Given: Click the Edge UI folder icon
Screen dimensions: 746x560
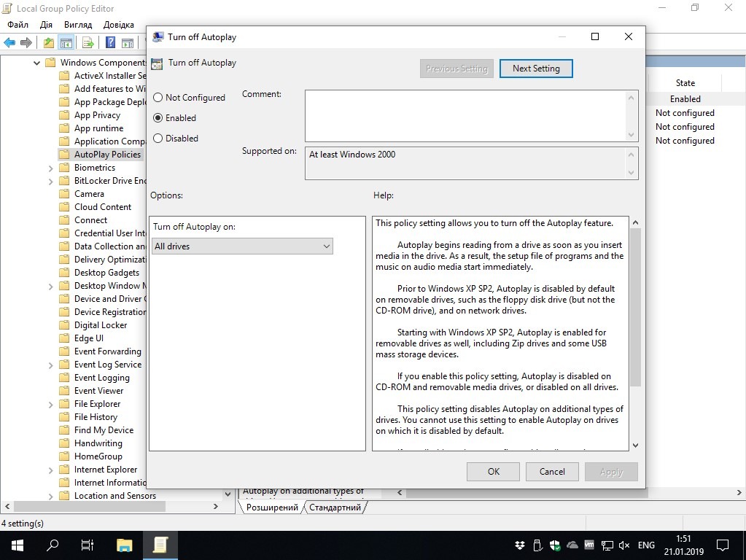Looking at the screenshot, I should point(64,338).
